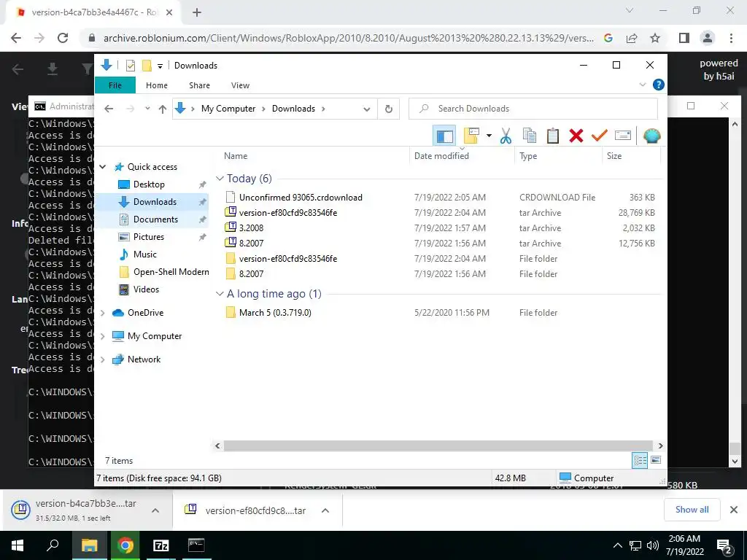This screenshot has height=560, width=747.
Task: Go up one folder level
Action: click(163, 109)
